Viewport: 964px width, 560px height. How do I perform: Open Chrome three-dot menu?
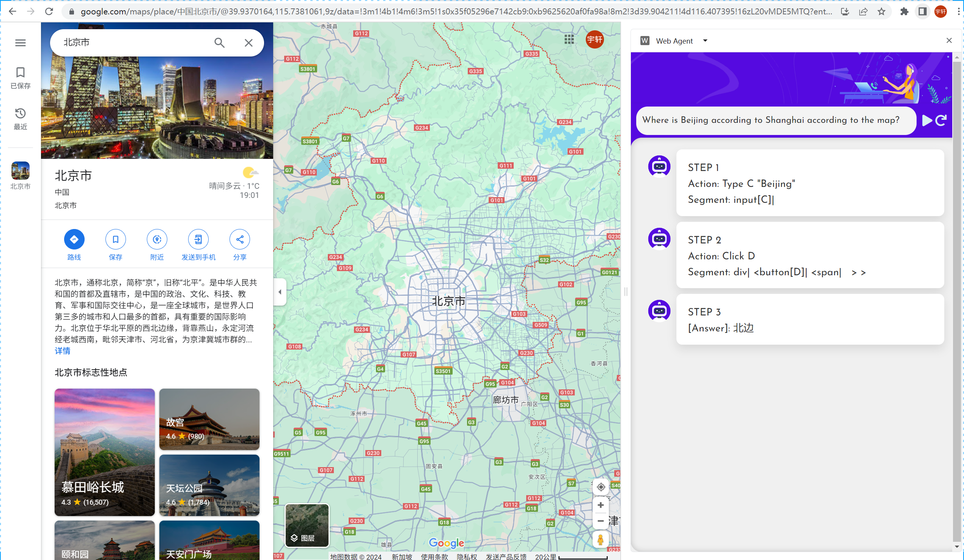(x=958, y=11)
